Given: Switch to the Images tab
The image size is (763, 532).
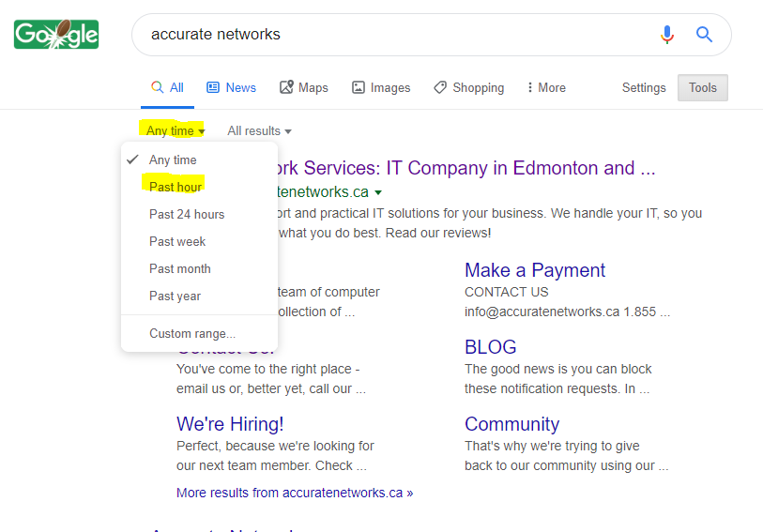Looking at the screenshot, I should tap(381, 87).
